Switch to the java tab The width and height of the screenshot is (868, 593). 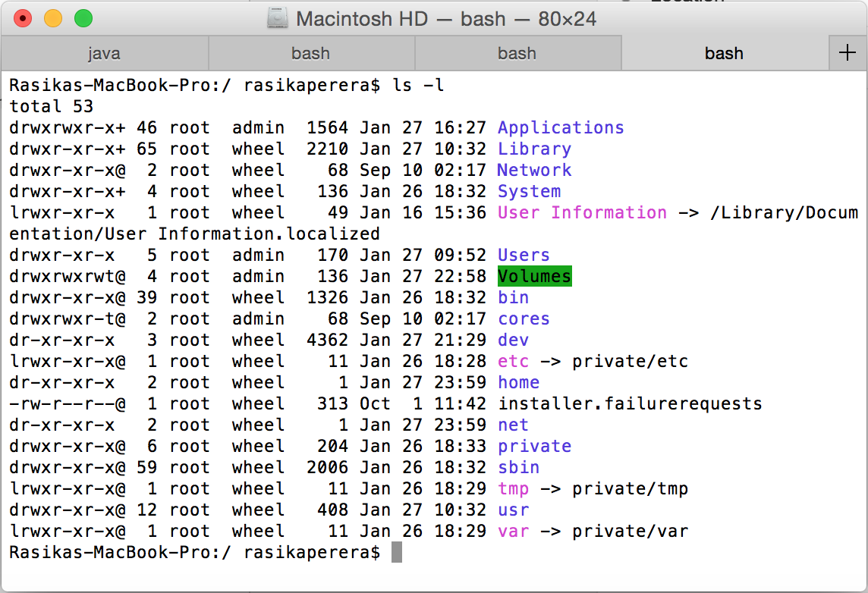[x=104, y=53]
